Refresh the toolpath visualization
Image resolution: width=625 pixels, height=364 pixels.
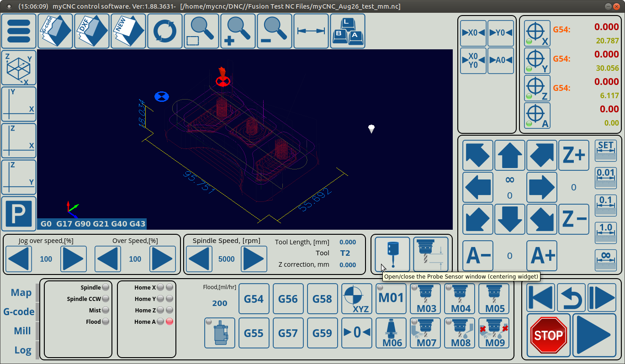165,31
